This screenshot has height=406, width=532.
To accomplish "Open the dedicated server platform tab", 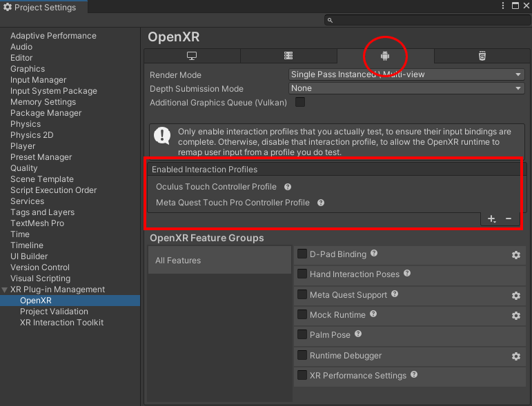I will point(288,56).
